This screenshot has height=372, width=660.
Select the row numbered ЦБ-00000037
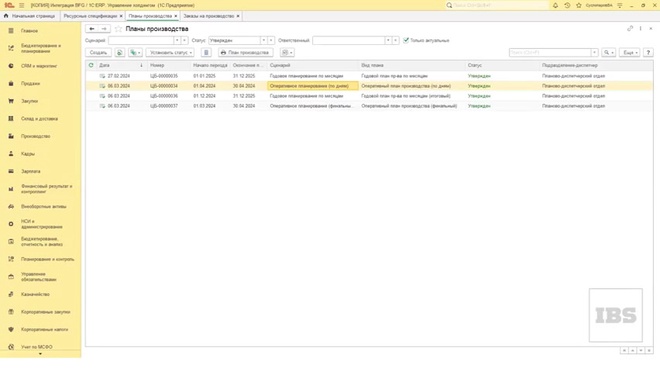click(369, 106)
